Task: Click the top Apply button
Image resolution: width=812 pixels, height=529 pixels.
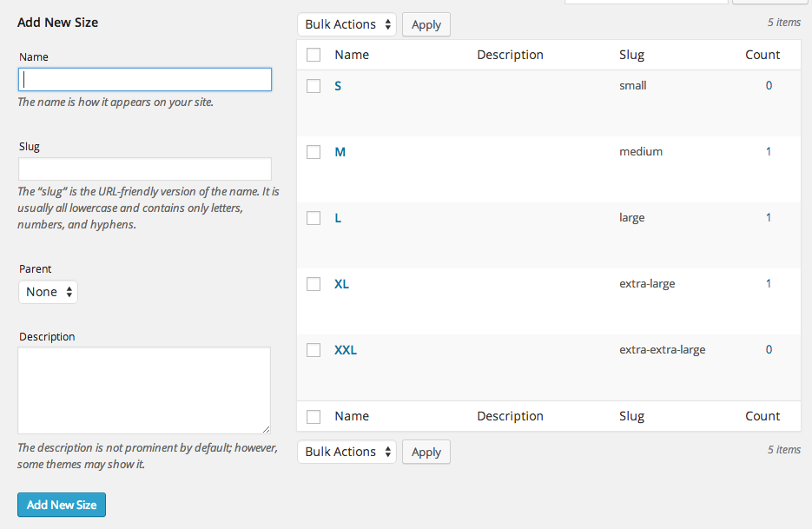Action: (426, 24)
